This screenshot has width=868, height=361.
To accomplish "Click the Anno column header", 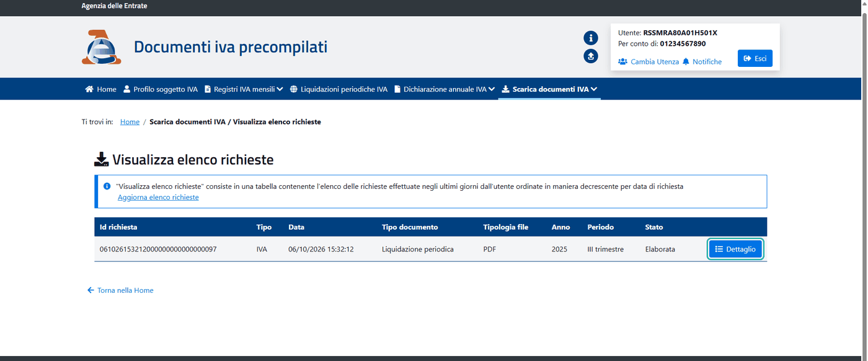I will (560, 227).
